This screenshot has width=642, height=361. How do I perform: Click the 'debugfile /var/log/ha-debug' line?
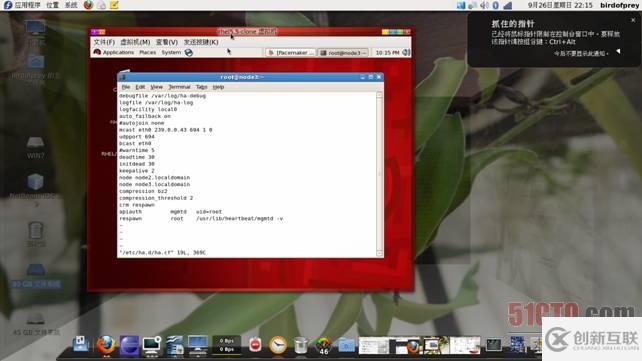163,96
